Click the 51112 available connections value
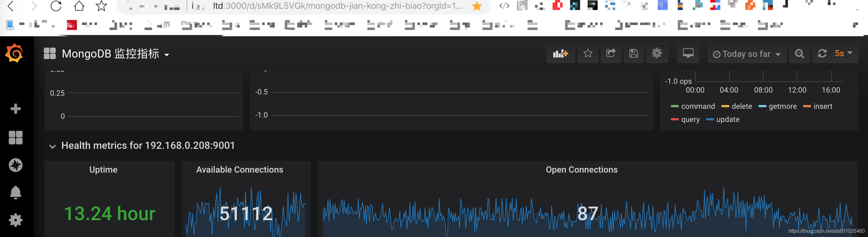This screenshot has height=237, width=868. [x=246, y=214]
